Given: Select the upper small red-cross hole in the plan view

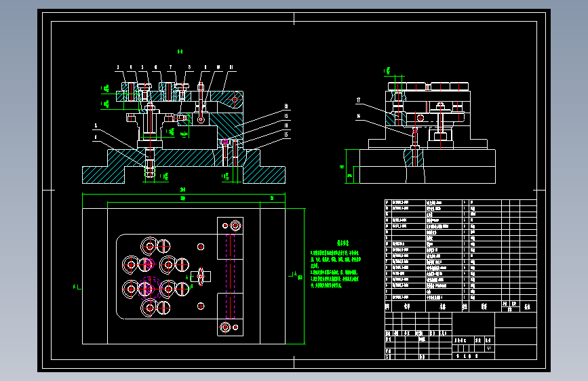Looking at the screenshot, I should pos(201,247).
